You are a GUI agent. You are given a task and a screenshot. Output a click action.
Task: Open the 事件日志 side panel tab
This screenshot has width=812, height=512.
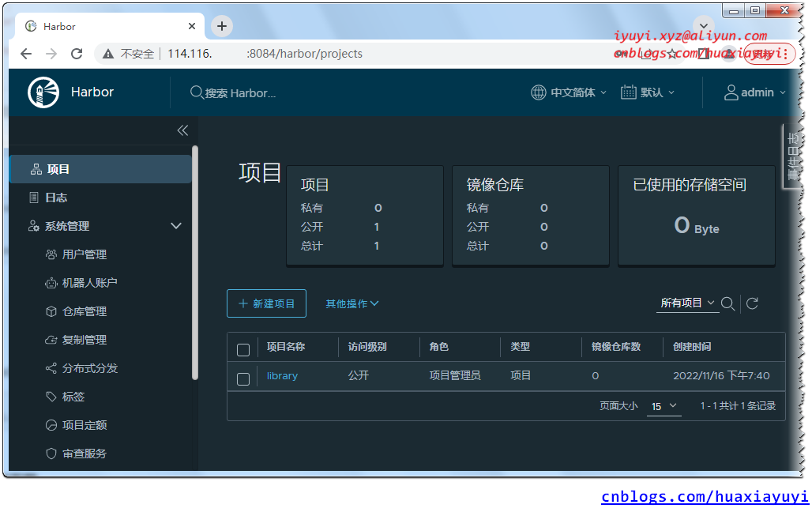[792, 157]
